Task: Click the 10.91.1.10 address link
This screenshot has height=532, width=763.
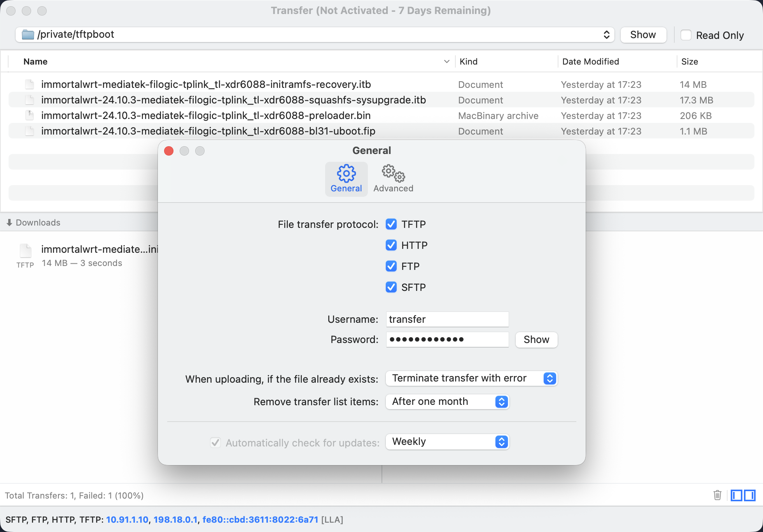Action: click(127, 520)
